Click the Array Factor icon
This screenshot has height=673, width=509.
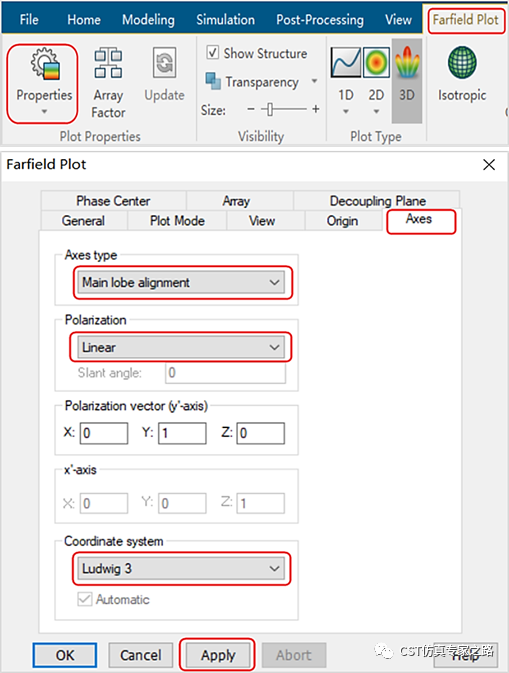point(108,63)
